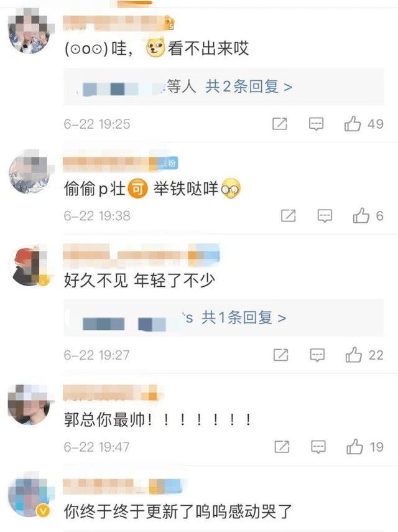Expand 共2条回复 replies

pos(249,86)
